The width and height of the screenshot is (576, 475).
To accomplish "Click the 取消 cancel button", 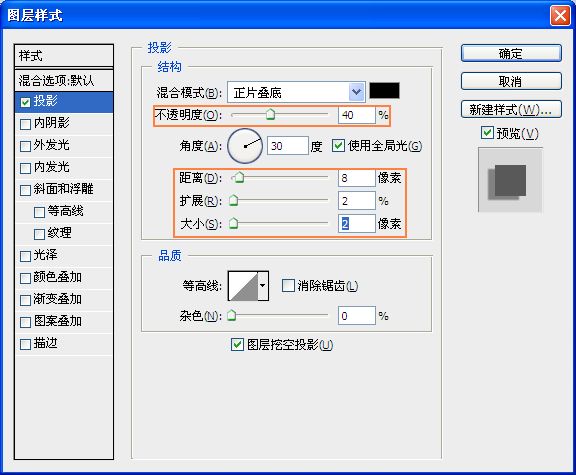I will tap(511, 81).
